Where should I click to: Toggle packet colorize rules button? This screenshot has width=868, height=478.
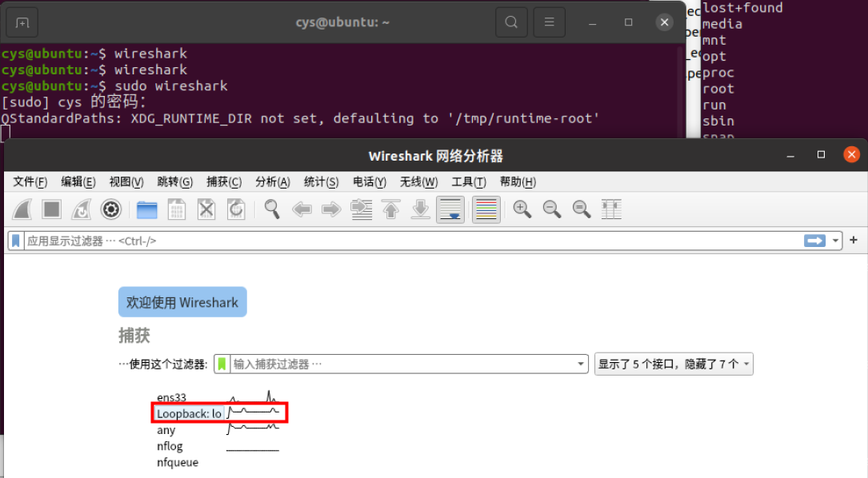(x=486, y=209)
